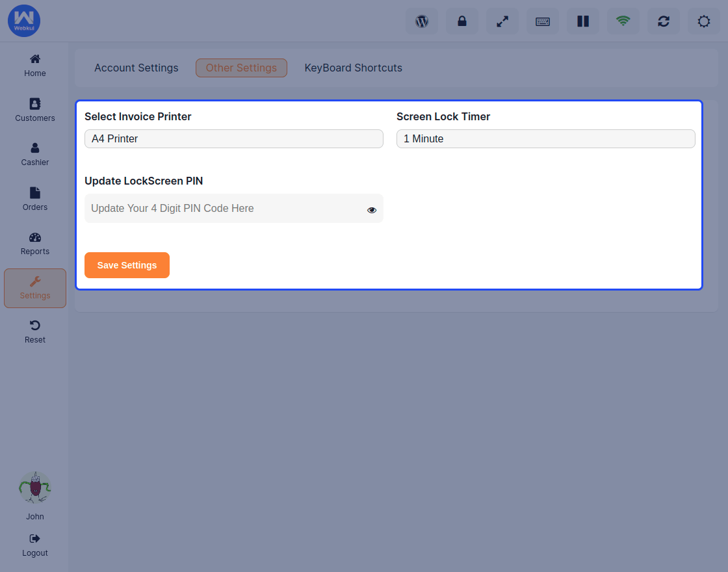Click the pause icon in the top bar
This screenshot has height=572, width=728.
(583, 21)
